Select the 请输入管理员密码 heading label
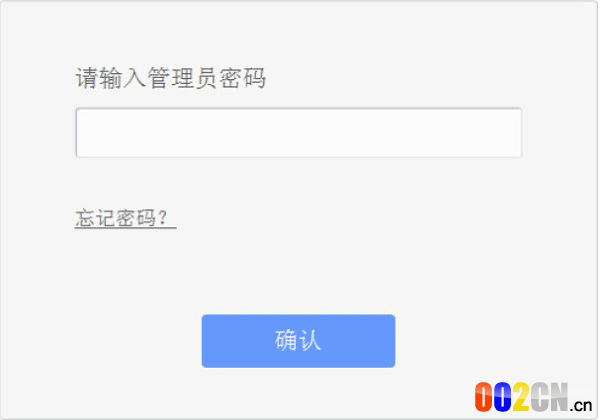Image resolution: width=600 pixels, height=420 pixels. coord(170,78)
